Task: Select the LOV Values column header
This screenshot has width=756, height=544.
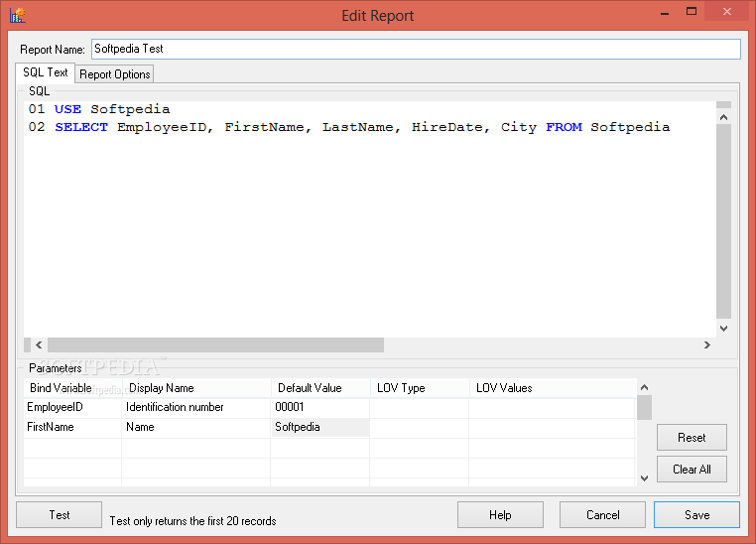Action: pyautogui.click(x=553, y=388)
